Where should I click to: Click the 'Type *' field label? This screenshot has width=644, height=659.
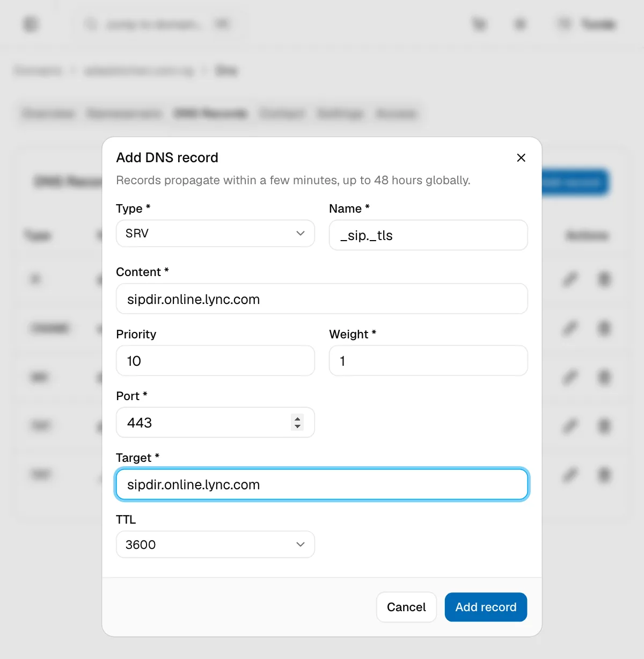(x=133, y=208)
